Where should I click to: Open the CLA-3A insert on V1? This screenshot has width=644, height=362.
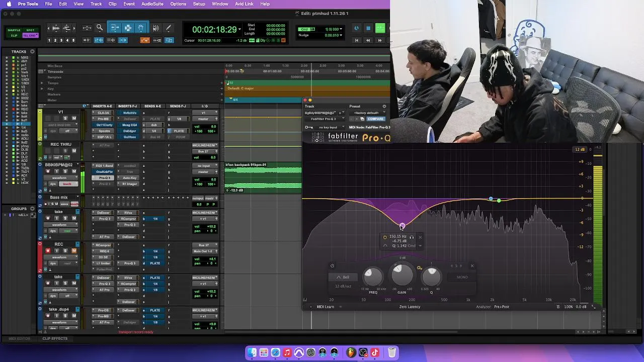pyautogui.click(x=104, y=113)
